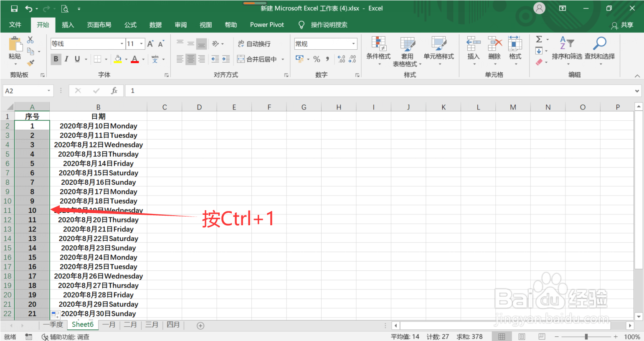Screen dimensions: 644x341
Task: Toggle align right
Action: click(202, 59)
